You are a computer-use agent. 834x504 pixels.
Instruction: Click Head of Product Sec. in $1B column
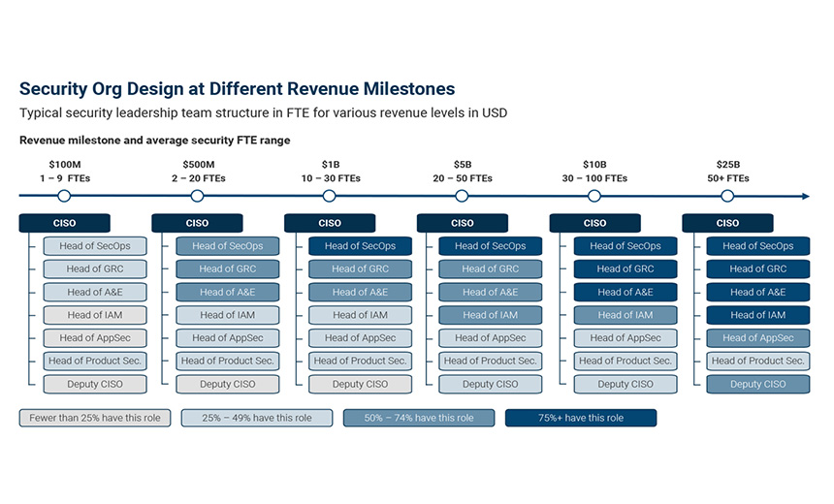[360, 361]
